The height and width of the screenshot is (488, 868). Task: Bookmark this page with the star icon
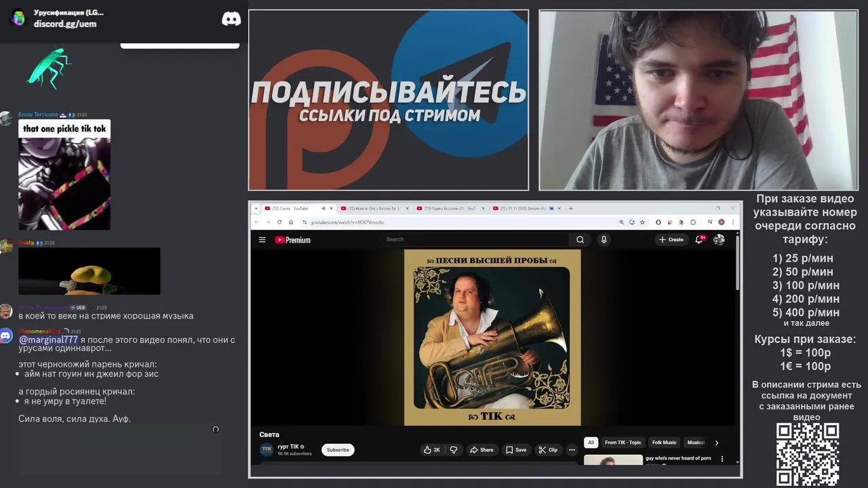[642, 222]
